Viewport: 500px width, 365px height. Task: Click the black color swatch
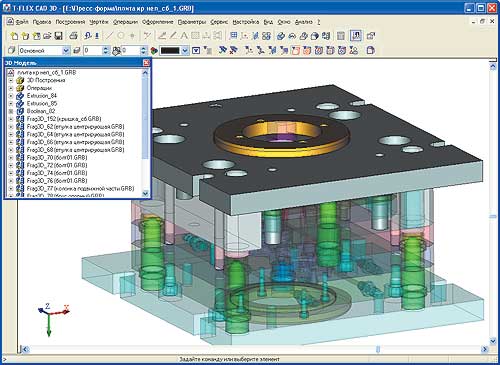[x=170, y=51]
